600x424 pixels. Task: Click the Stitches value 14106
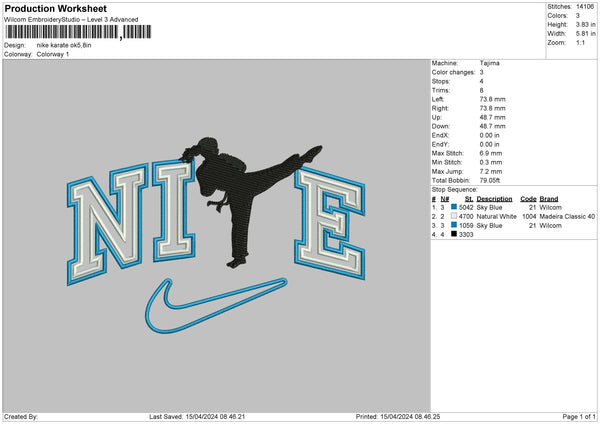coord(585,7)
